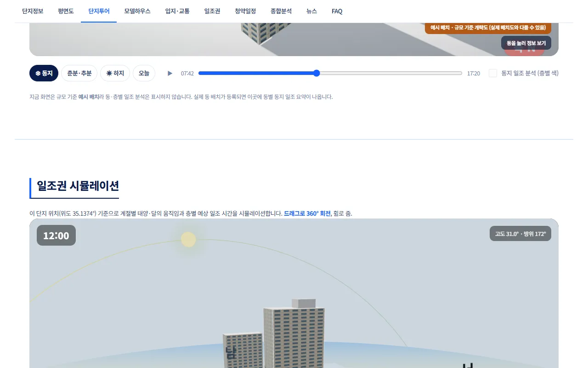Screen dimensions: 588x368
Task: Click the sun in the simulation
Action: [188, 239]
